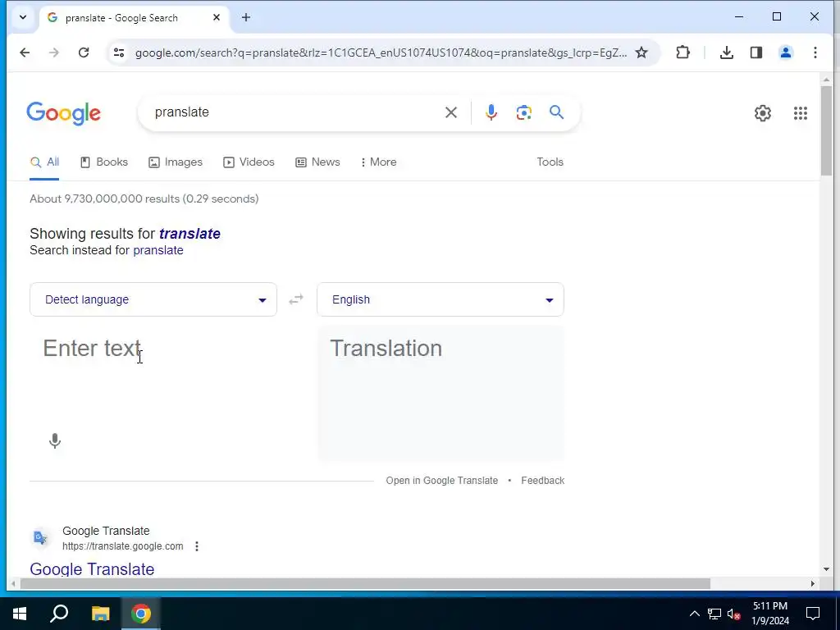View site information icon in address bar

coord(119,52)
